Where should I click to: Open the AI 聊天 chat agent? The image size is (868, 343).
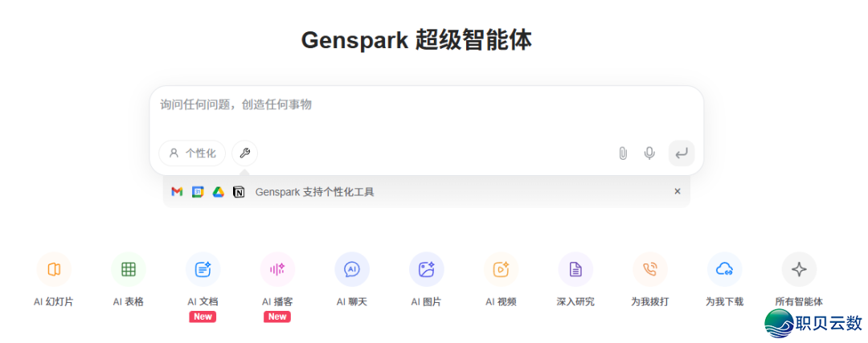[x=352, y=270]
